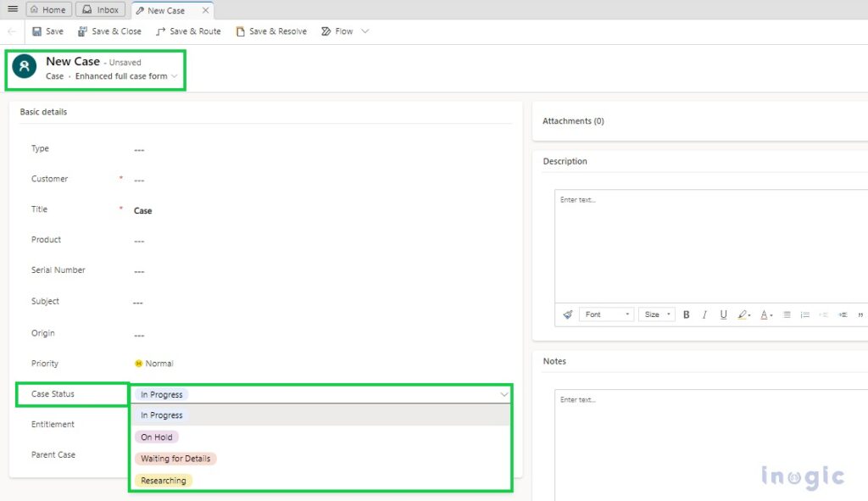
Task: Toggle italic formatting in Description editor
Action: 704,315
